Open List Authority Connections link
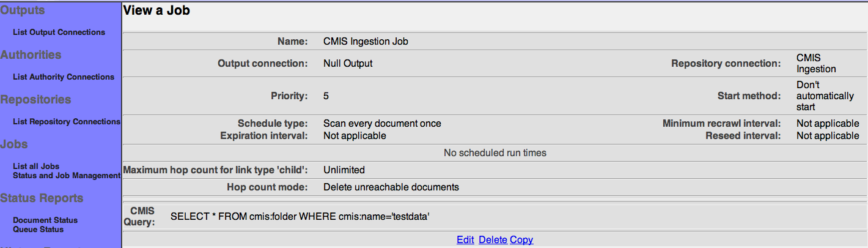The height and width of the screenshot is (248, 868). (x=64, y=77)
